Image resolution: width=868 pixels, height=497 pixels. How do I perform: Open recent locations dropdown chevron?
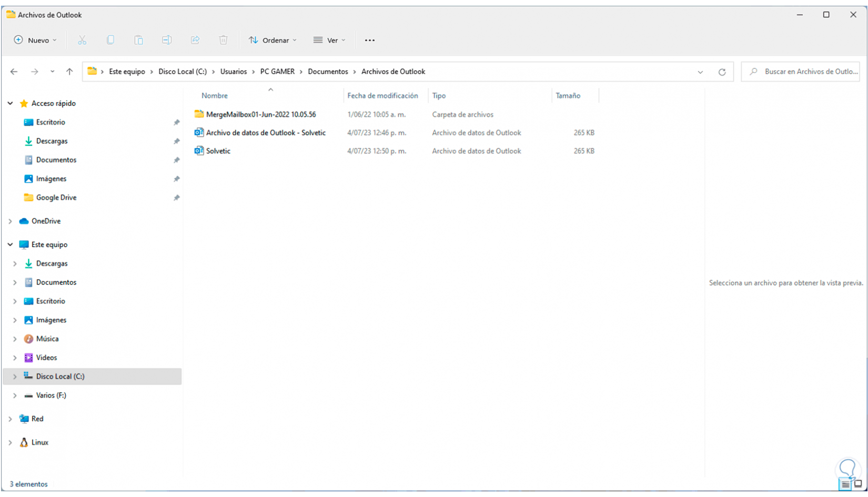[x=53, y=72]
